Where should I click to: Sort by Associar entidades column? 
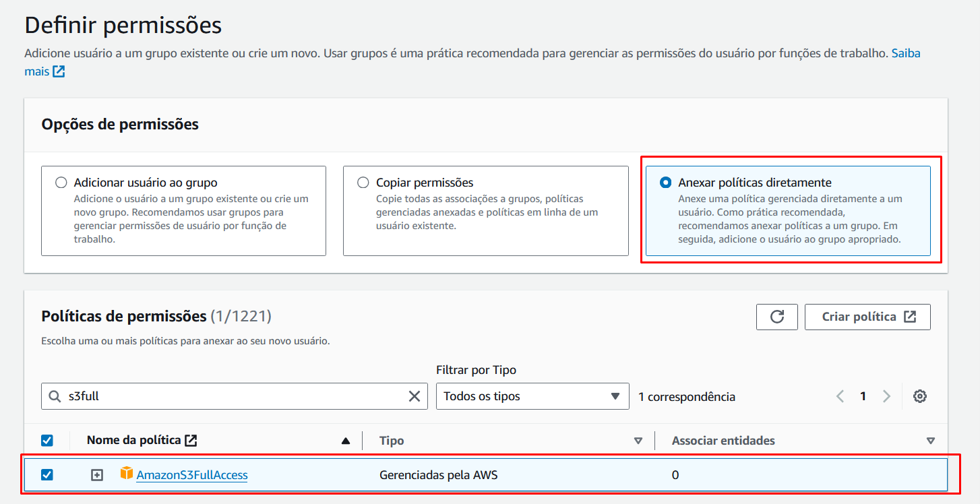coord(931,441)
